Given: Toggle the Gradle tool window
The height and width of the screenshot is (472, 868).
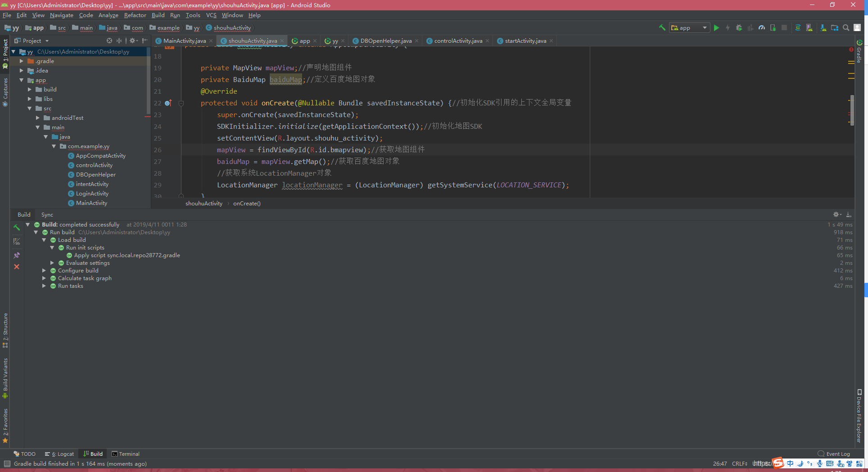Looking at the screenshot, I should 859,51.
